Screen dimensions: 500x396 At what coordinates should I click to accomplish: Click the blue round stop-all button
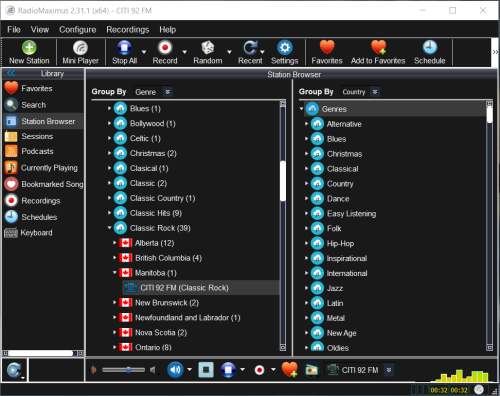coord(228,370)
